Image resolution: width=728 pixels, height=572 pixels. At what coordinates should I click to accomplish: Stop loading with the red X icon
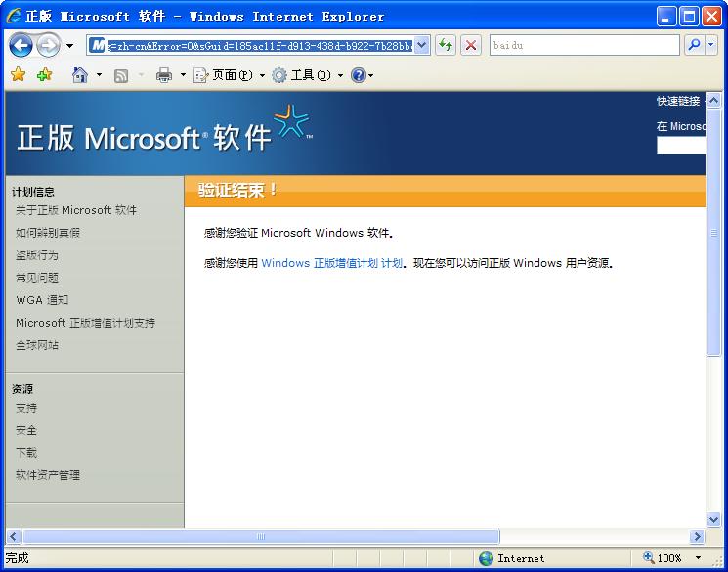471,45
